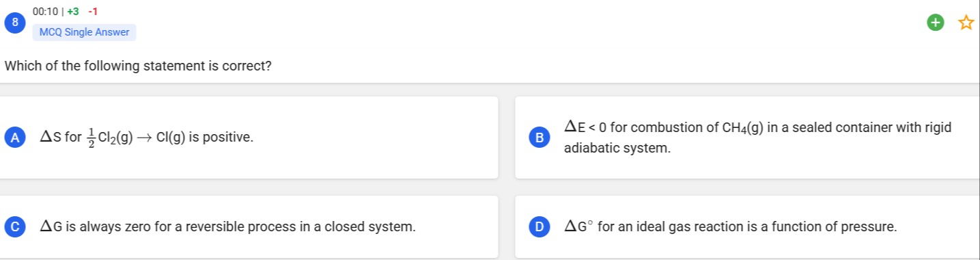Click the blue question number 8 badge
The image size is (980, 260).
click(12, 22)
